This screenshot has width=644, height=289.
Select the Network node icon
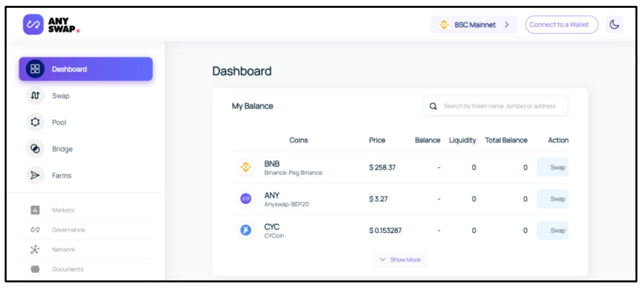(x=35, y=250)
